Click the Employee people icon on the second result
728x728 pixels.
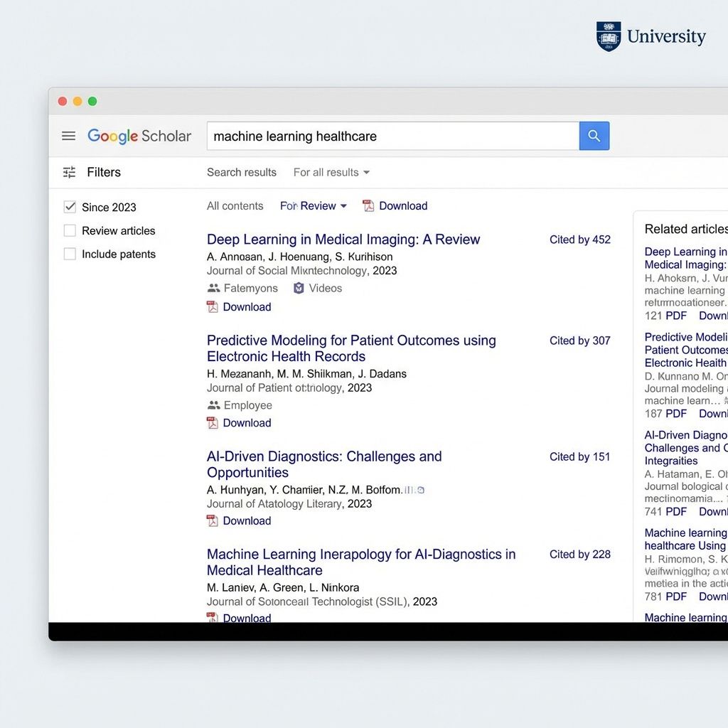[x=213, y=405]
